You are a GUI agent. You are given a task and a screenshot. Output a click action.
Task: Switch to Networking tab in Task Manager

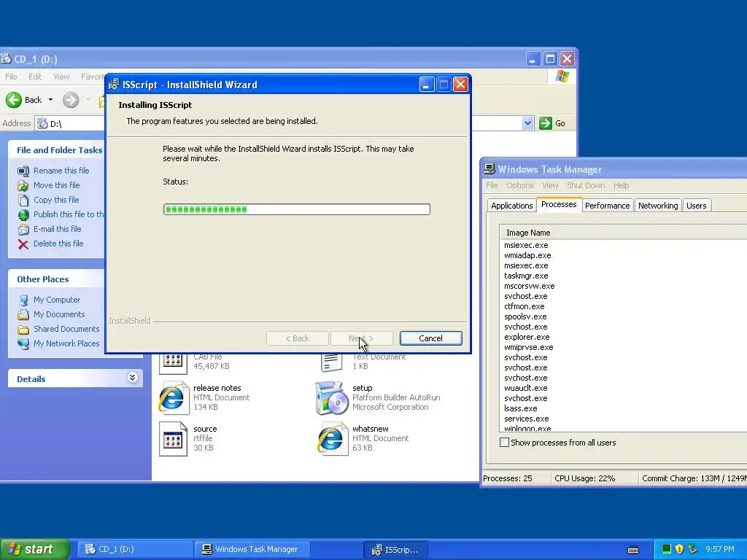click(x=658, y=206)
